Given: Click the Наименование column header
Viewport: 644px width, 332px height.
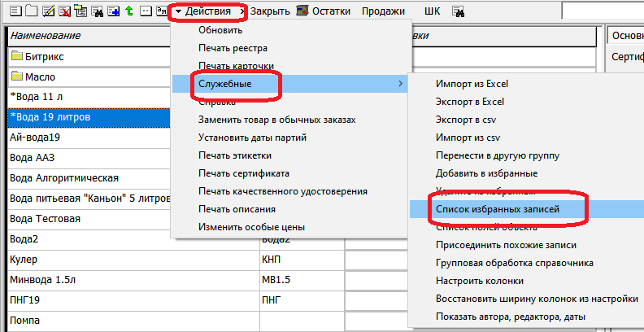Looking at the screenshot, I should pos(46,36).
